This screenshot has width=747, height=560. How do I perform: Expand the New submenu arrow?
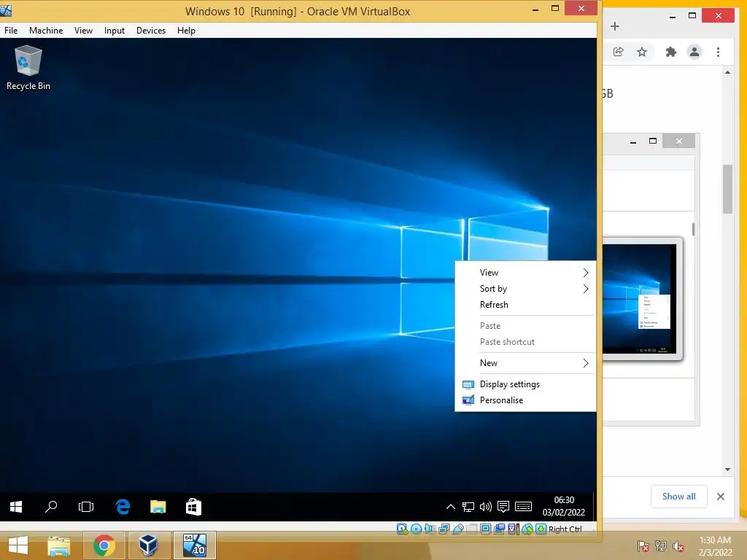pos(586,363)
